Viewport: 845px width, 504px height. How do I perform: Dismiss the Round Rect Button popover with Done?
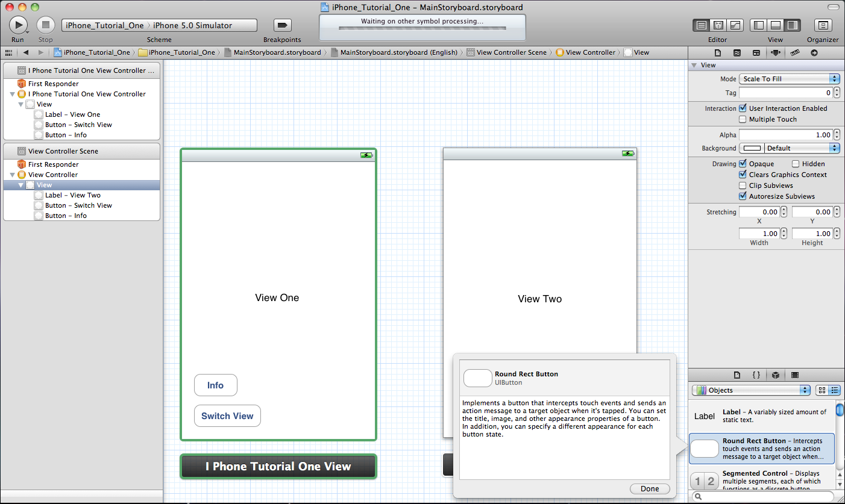point(649,488)
